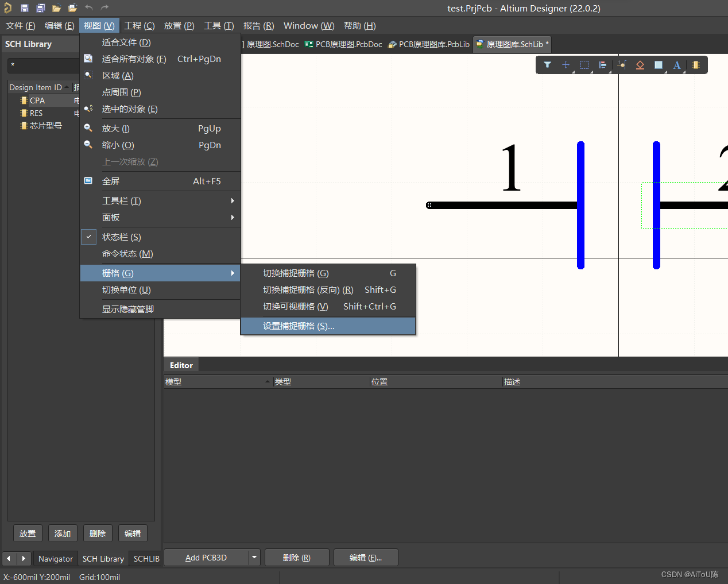Click Add PCB3D button

(x=206, y=558)
